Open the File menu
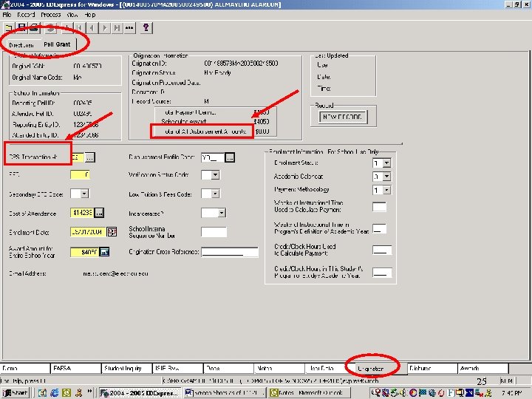Screen dimensions: 532x399 (7, 15)
